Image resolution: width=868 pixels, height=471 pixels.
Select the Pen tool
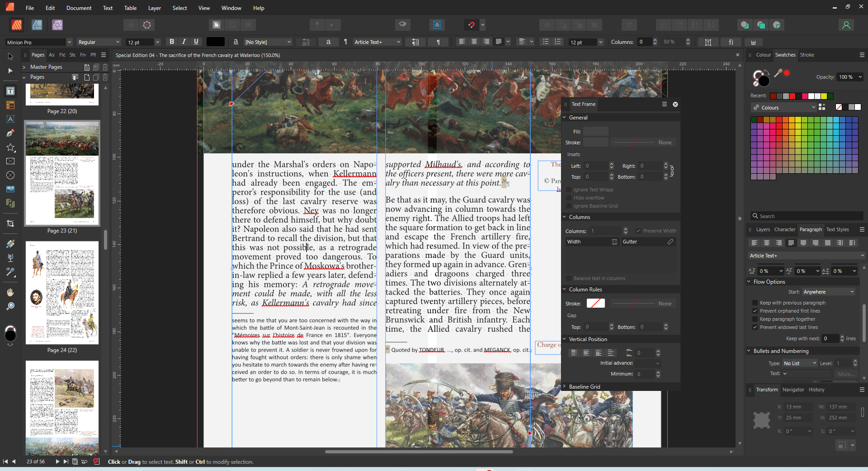coord(10,133)
